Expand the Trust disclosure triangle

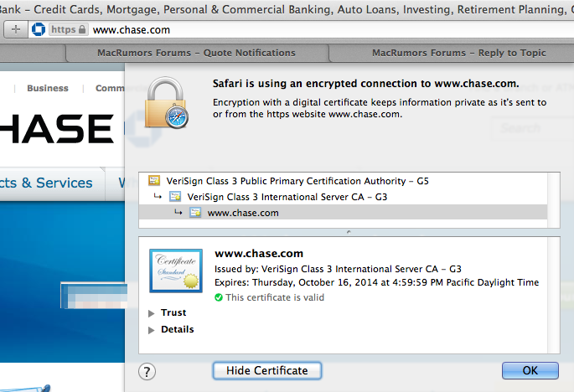pyautogui.click(x=152, y=312)
